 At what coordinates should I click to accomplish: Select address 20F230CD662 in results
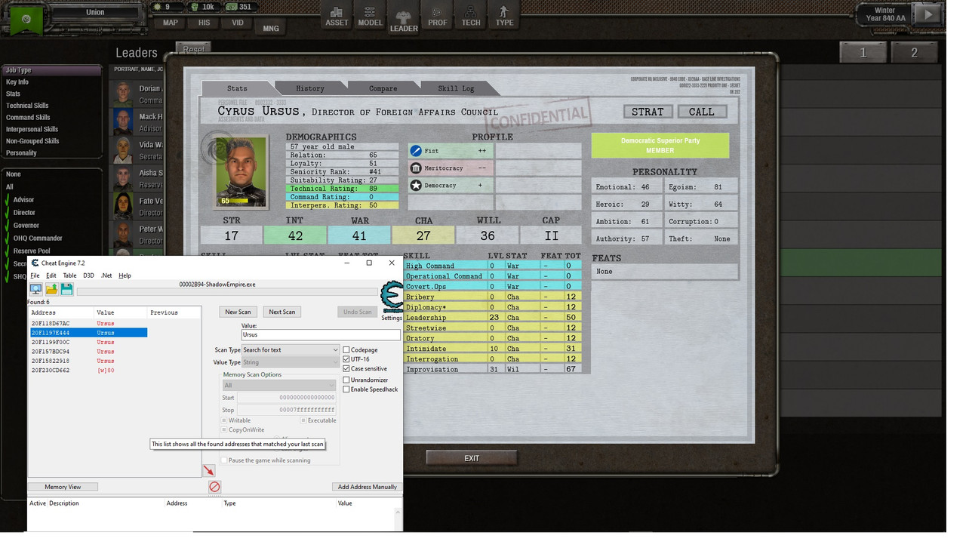click(x=88, y=371)
